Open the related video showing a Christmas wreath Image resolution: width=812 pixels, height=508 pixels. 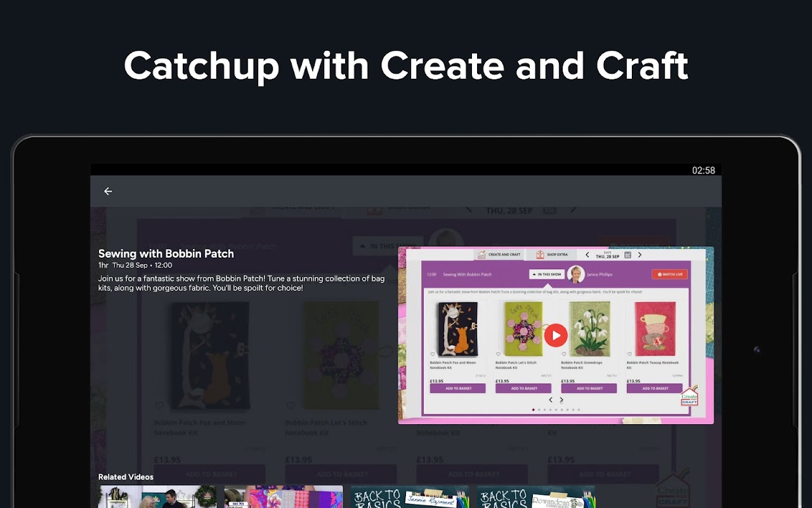pyautogui.click(x=157, y=497)
